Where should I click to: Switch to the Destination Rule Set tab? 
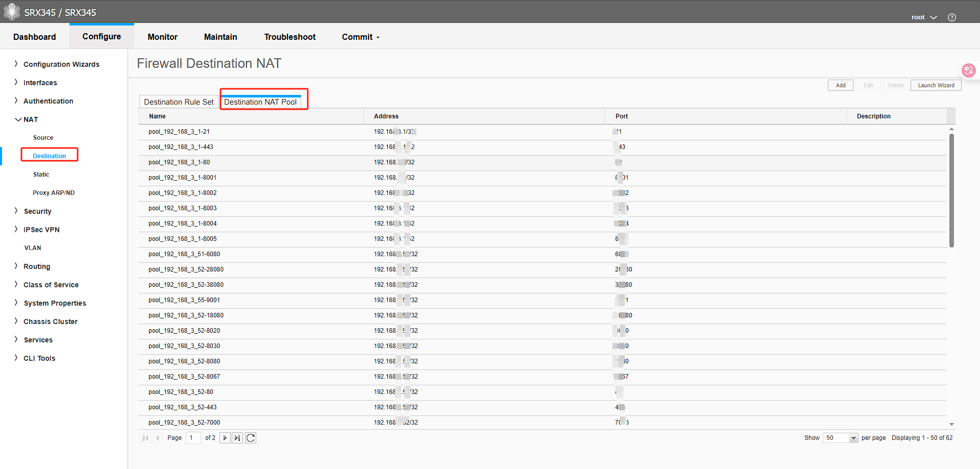pyautogui.click(x=178, y=102)
